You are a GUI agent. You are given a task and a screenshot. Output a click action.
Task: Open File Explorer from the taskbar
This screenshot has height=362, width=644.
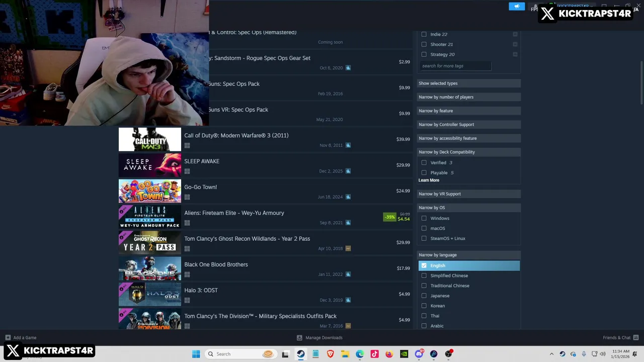coord(345,354)
